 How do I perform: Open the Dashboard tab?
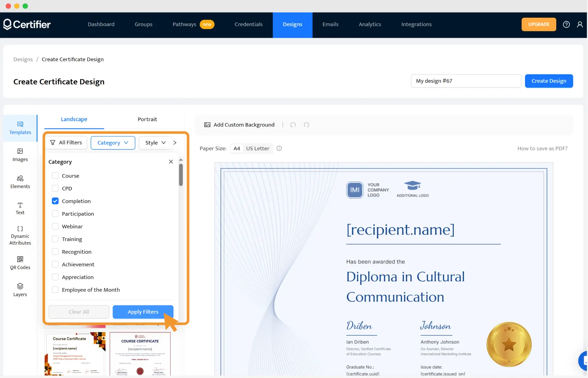[x=101, y=24]
